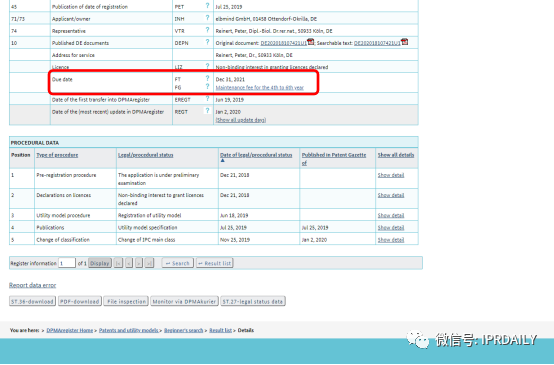The image size is (554, 365).
Task: Click help question mark for INH row
Action: [x=207, y=18]
